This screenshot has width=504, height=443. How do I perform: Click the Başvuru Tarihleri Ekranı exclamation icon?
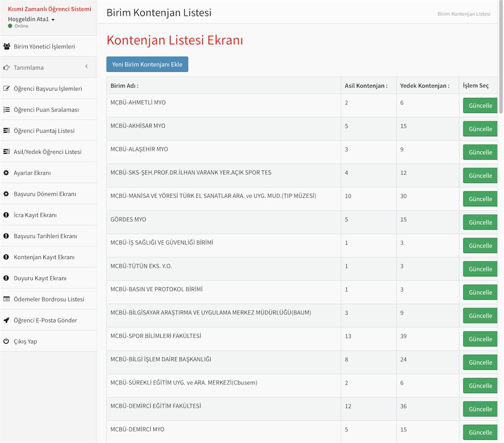pos(6,236)
